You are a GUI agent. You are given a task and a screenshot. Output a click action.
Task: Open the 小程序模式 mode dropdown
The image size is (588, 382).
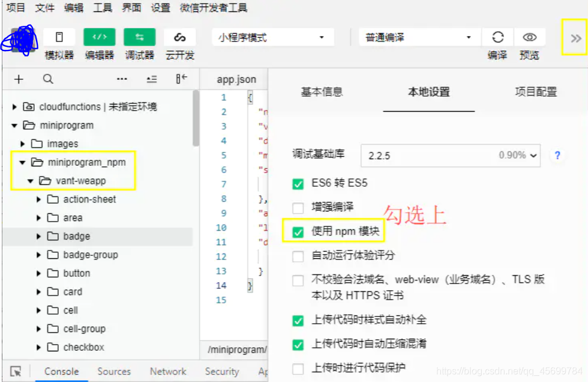click(x=272, y=37)
